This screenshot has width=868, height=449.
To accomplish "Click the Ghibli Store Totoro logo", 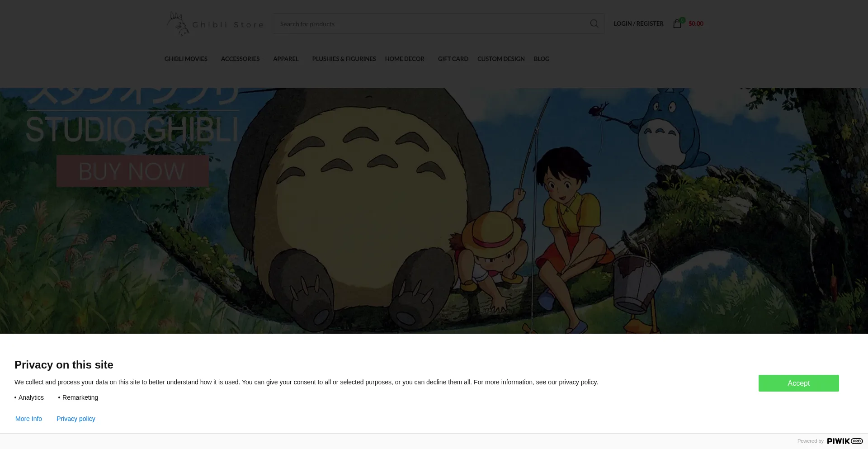I will [x=214, y=24].
